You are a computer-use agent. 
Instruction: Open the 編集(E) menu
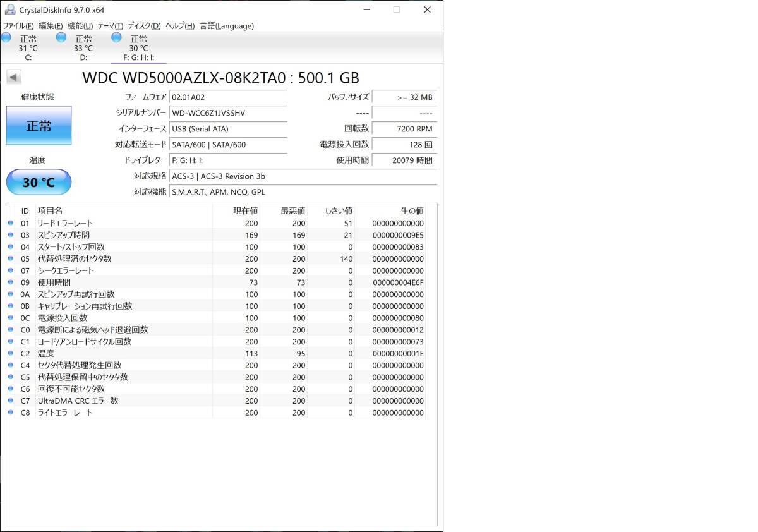51,26
